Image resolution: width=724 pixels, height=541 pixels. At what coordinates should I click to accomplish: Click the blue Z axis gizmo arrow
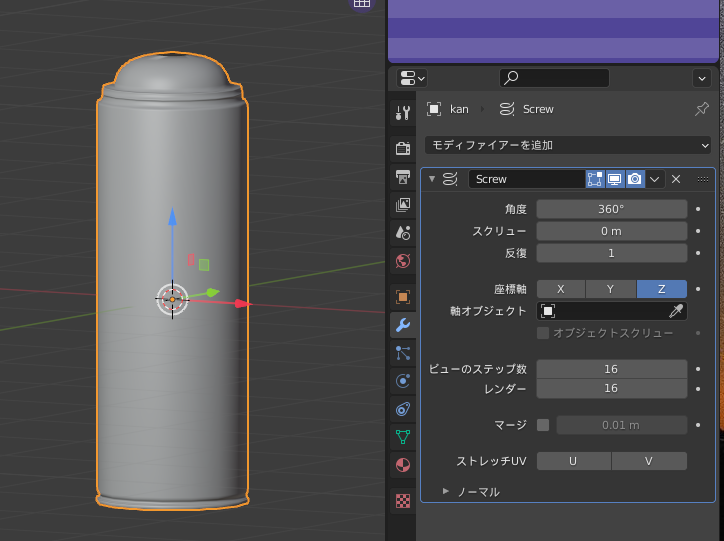pyautogui.click(x=172, y=216)
